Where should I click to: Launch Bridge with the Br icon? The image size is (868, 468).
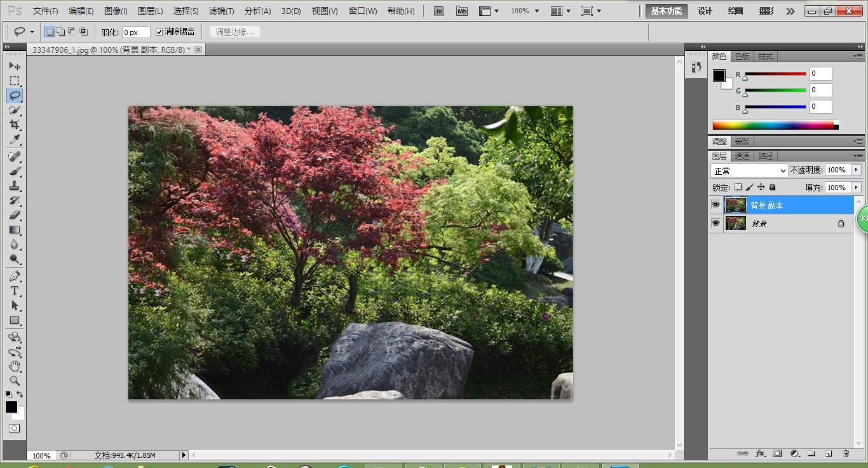point(439,11)
